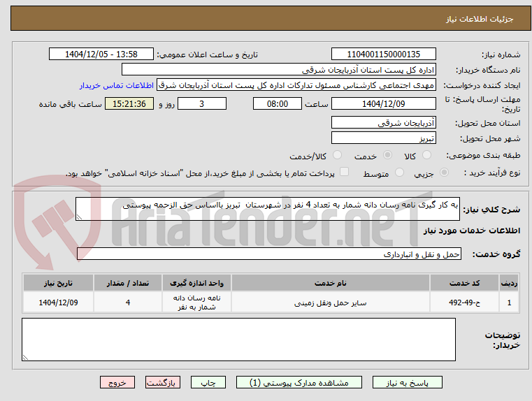The image size is (532, 401).
Task: Click the ردیف column header
Action: tap(509, 283)
